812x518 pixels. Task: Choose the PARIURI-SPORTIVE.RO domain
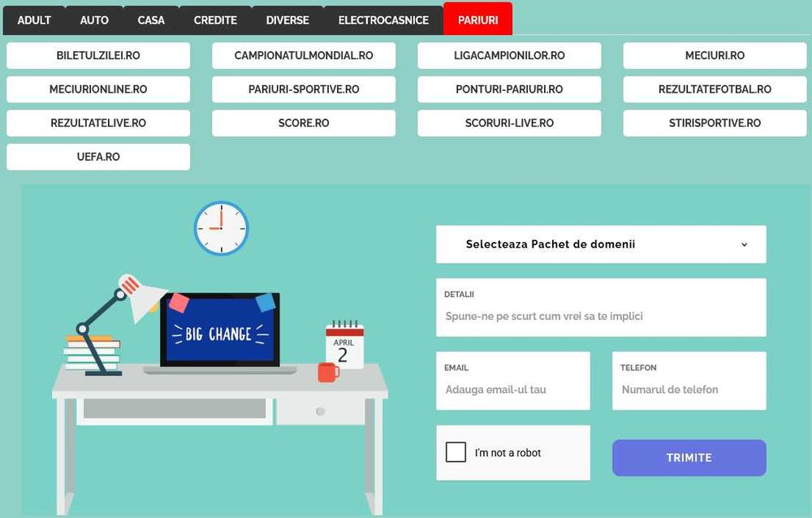click(304, 89)
